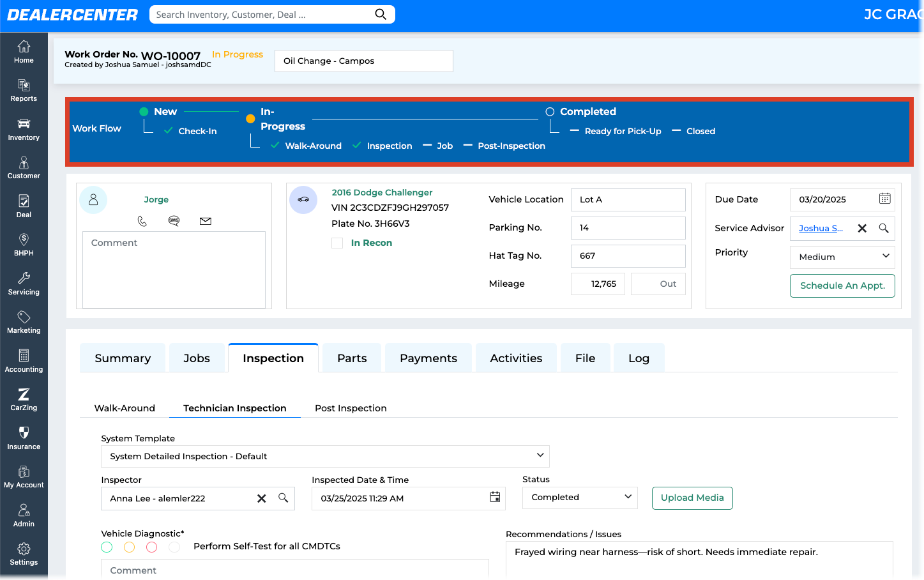Focus the global search field
Screen dimensions: 924x580
(x=263, y=14)
